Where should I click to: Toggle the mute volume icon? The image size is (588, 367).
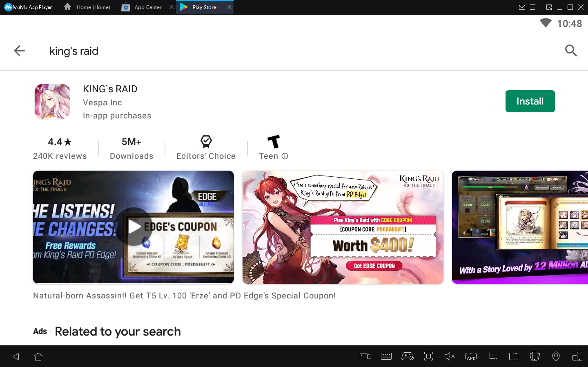click(x=450, y=356)
